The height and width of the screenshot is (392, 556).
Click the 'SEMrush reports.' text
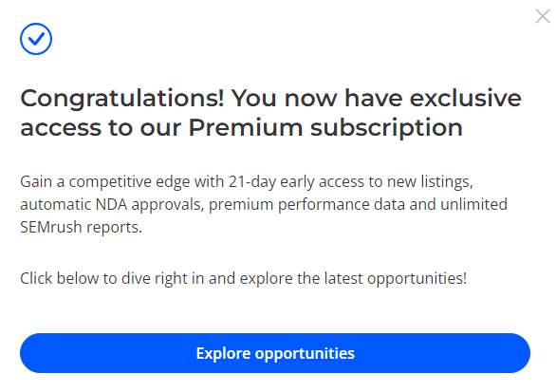82,228
